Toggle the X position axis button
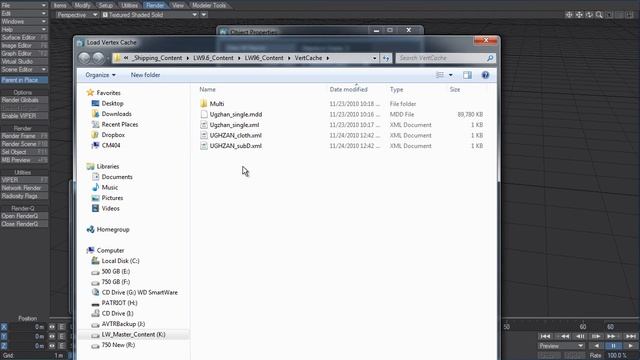Screen dimensions: 640x360 [x=4, y=327]
